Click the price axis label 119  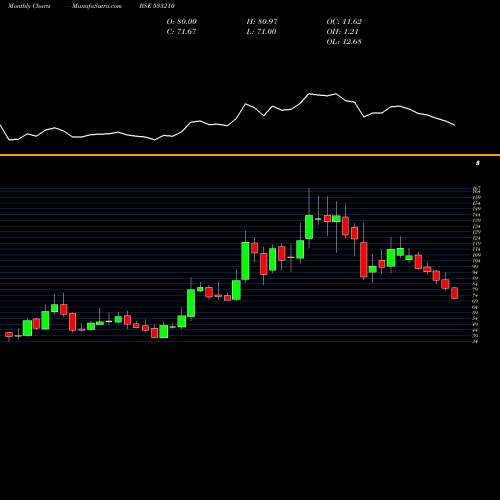[x=477, y=243]
